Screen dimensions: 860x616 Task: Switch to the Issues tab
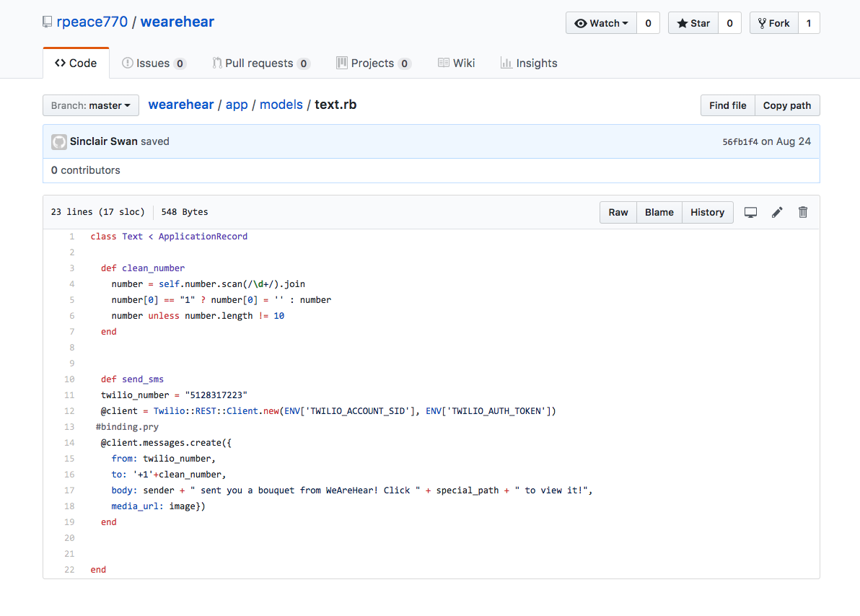point(154,63)
